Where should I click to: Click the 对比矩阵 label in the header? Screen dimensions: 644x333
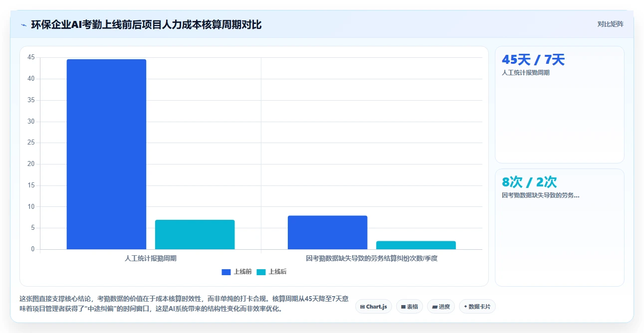point(610,24)
